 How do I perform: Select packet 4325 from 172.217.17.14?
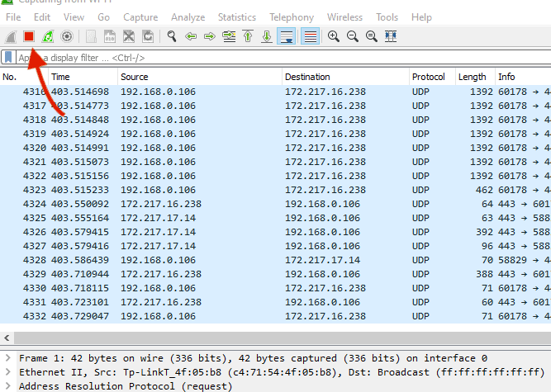[276, 218]
